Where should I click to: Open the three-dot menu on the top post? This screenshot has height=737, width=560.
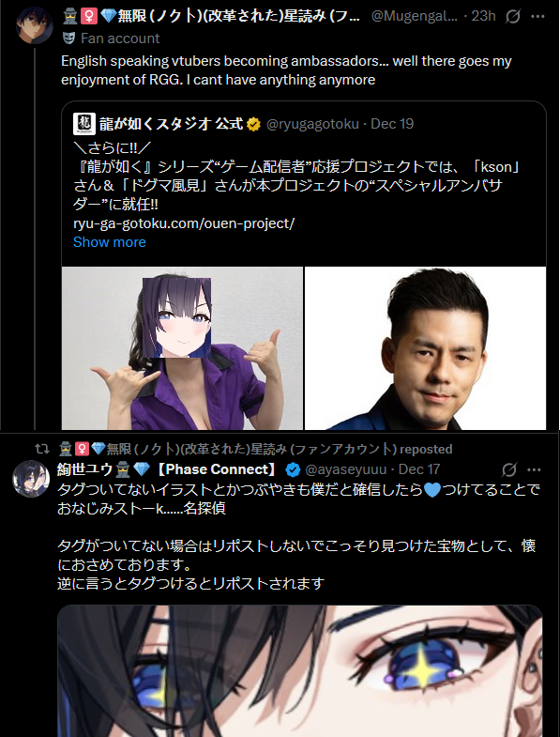click(537, 17)
